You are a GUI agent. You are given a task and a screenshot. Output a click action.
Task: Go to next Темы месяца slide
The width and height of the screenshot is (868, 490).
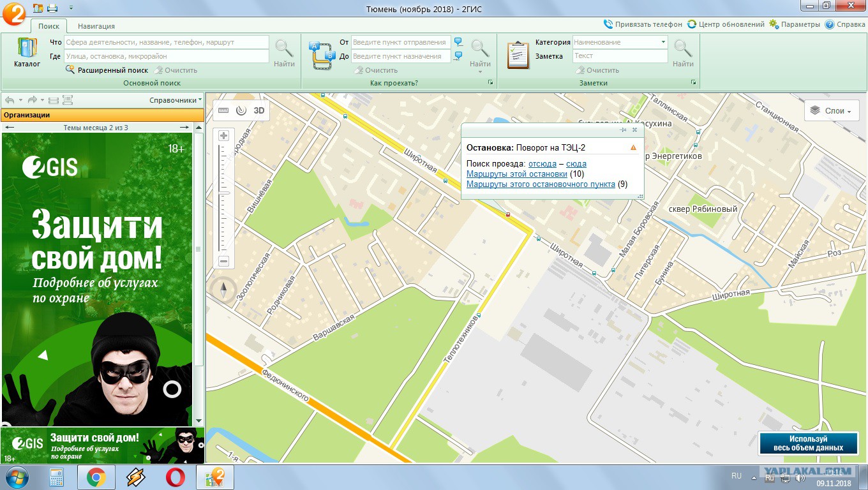coord(184,128)
